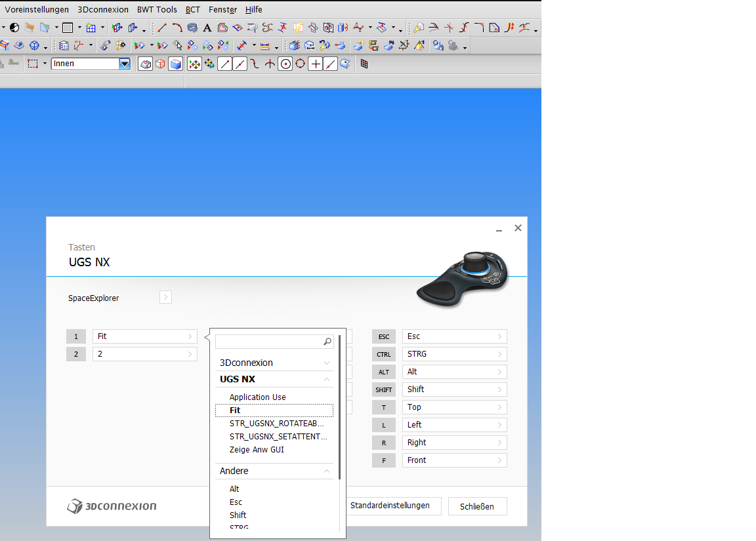Open the SpaceExplorer device arrow
The width and height of the screenshot is (756, 541).
[x=165, y=297]
